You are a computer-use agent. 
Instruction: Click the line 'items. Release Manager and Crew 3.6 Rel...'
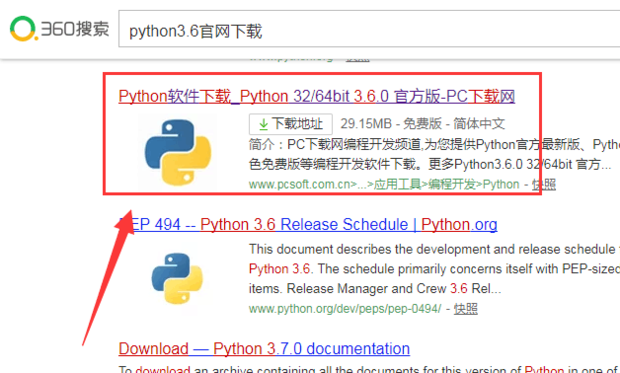375,288
